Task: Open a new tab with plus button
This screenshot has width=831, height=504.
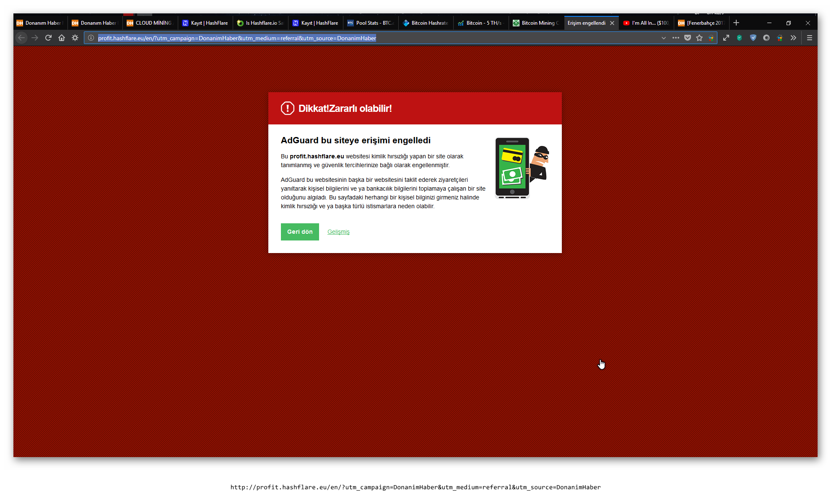Action: 736,23
